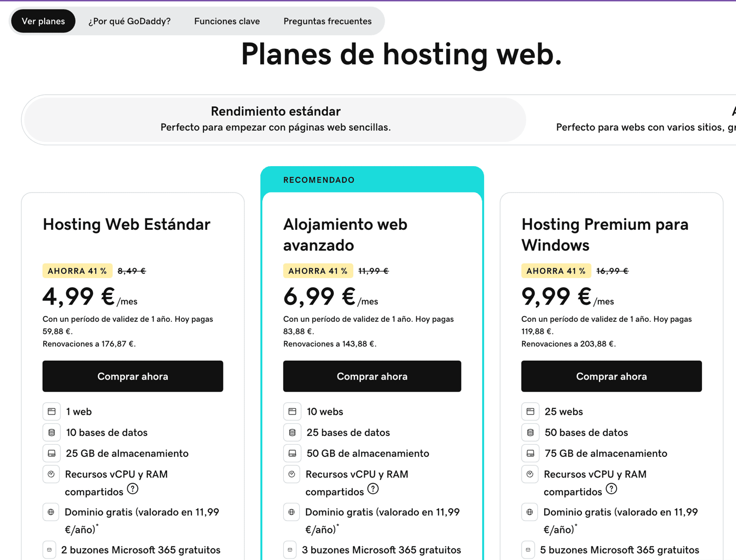Image resolution: width=736 pixels, height=560 pixels.
Task: Click the gauge icon in Hosting Web Estándar resources
Action: pos(51,474)
